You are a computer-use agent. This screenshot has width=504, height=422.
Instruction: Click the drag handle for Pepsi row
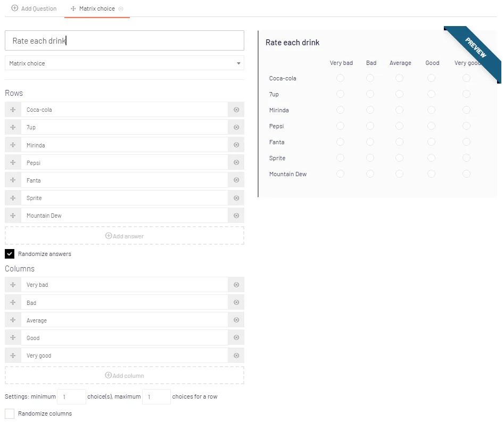[13, 163]
